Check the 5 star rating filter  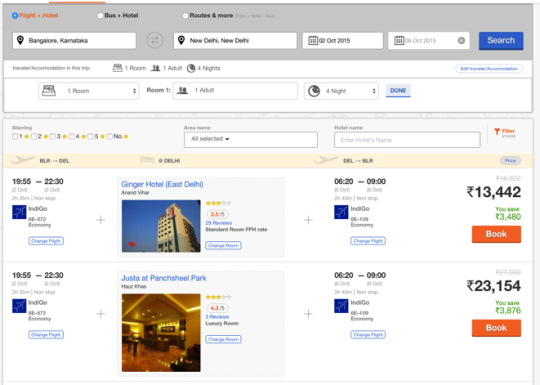pos(90,137)
